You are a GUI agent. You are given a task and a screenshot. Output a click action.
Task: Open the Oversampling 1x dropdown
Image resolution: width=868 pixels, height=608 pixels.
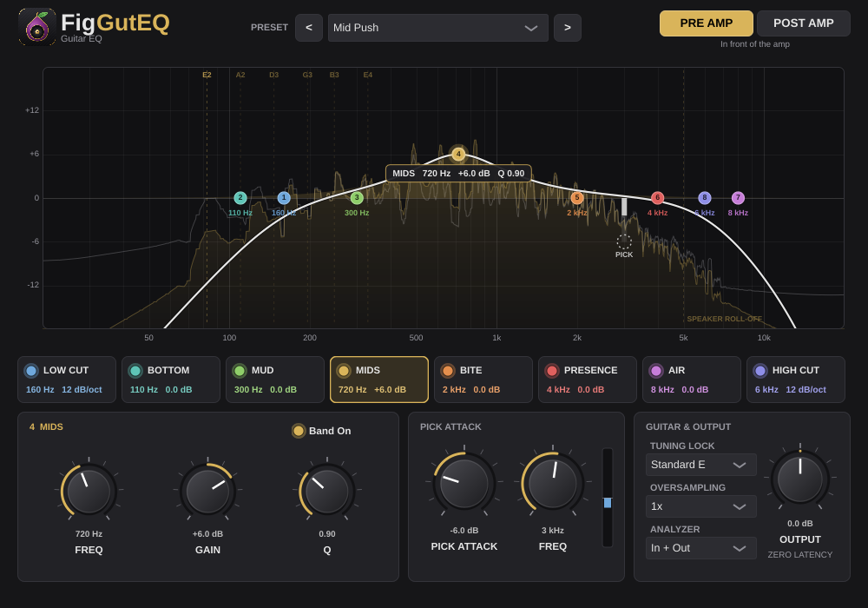700,506
